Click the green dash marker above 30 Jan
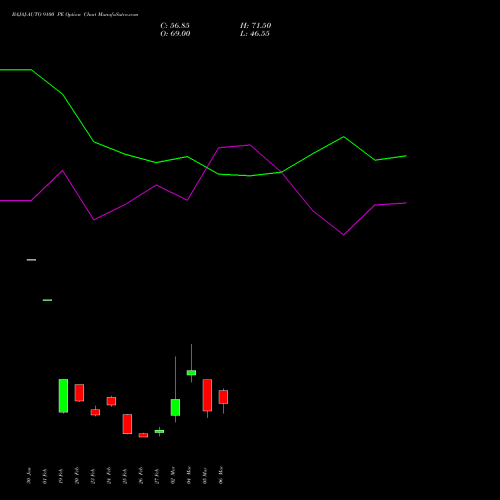Image resolution: width=500 pixels, height=500 pixels. pyautogui.click(x=31, y=260)
